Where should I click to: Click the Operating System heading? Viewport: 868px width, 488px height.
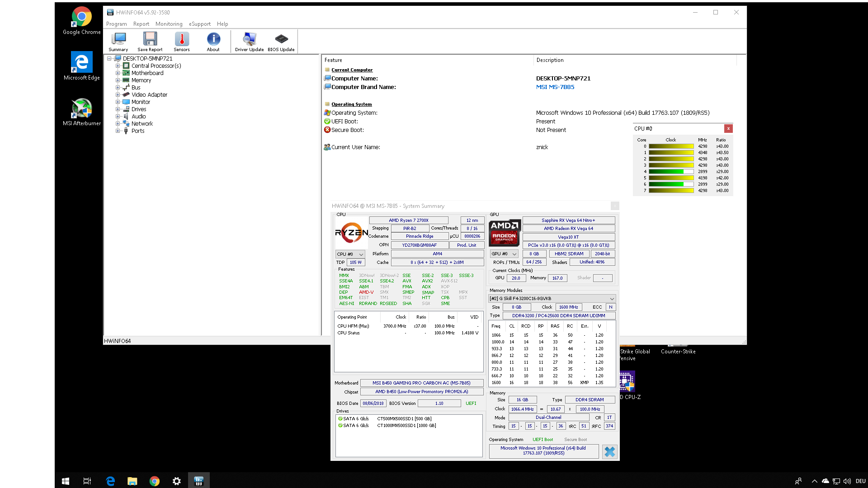point(351,104)
